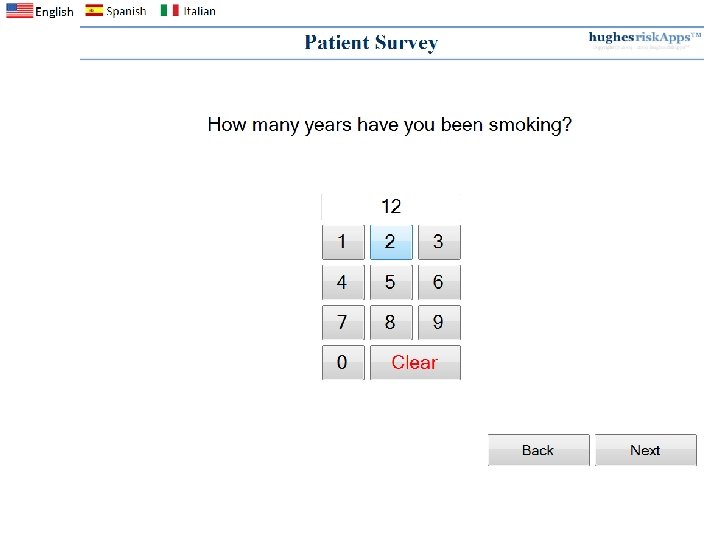Click the United States flag icon
The width and height of the screenshot is (720, 540).
point(20,11)
